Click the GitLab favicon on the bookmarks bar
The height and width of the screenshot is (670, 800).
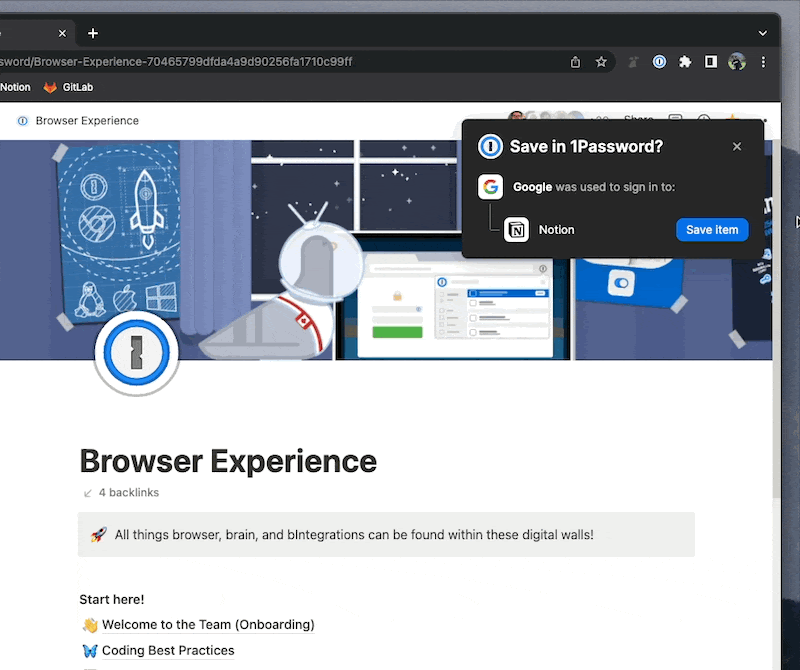[x=50, y=87]
